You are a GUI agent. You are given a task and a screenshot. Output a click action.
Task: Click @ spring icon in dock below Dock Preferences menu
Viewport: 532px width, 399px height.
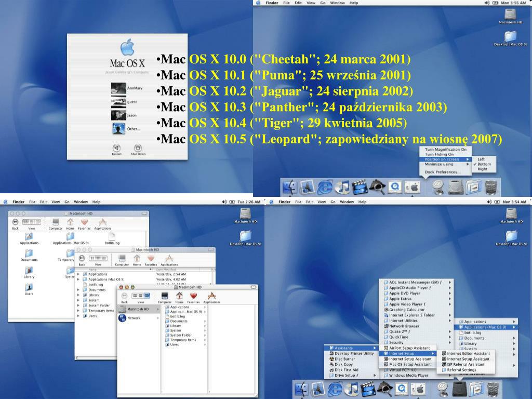(x=438, y=187)
